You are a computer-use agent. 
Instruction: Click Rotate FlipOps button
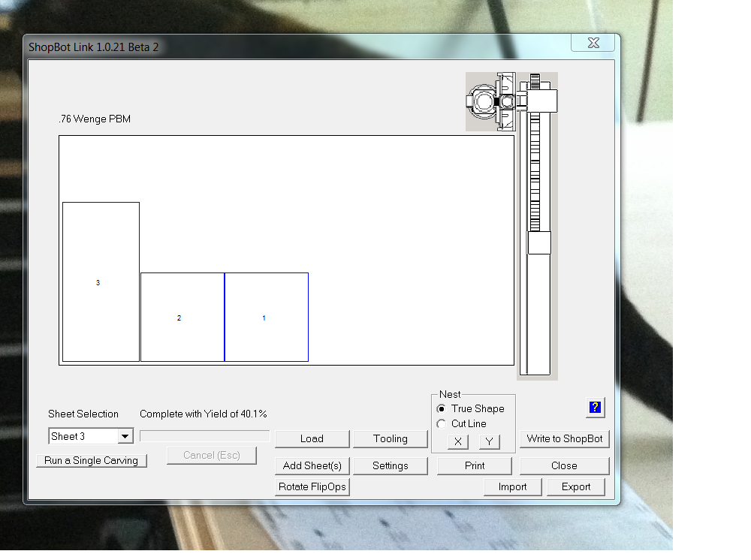312,487
